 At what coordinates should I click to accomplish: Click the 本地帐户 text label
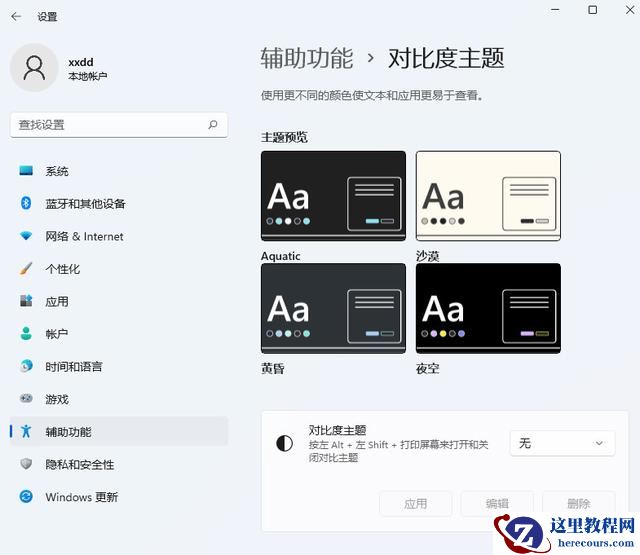[88, 76]
